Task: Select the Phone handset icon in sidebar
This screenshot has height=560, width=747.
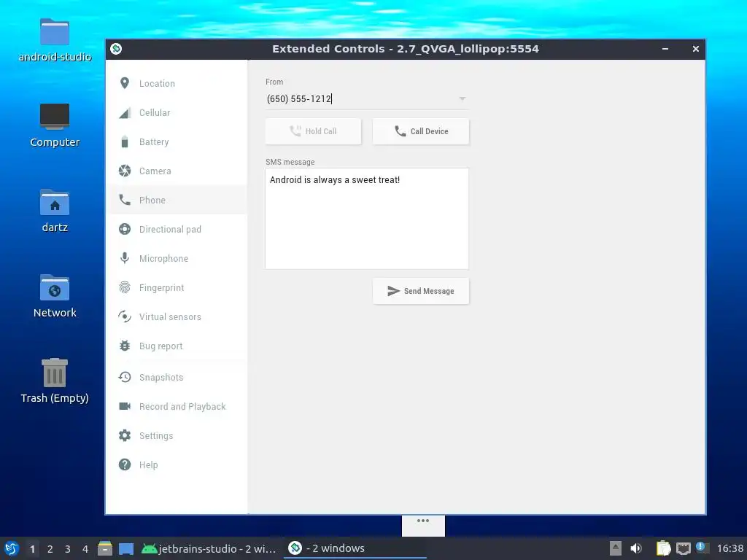Action: pyautogui.click(x=124, y=200)
